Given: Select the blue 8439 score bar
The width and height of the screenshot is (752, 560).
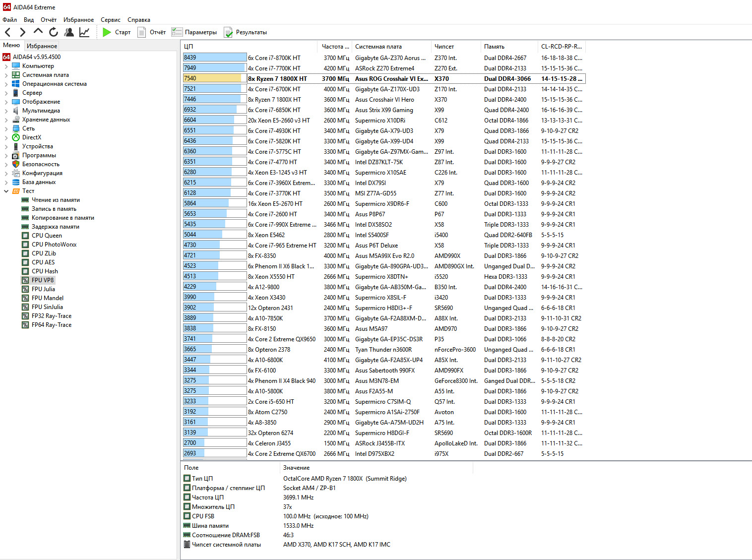Looking at the screenshot, I should click(214, 58).
